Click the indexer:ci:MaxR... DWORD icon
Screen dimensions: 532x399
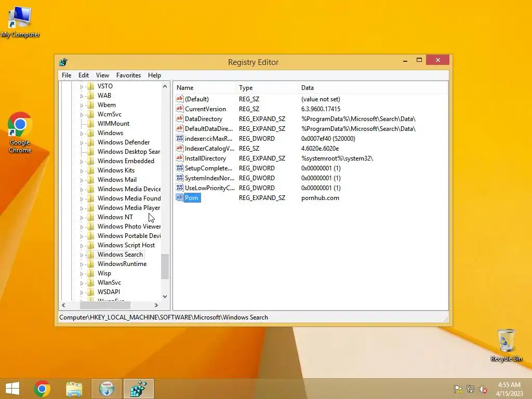[x=179, y=138]
